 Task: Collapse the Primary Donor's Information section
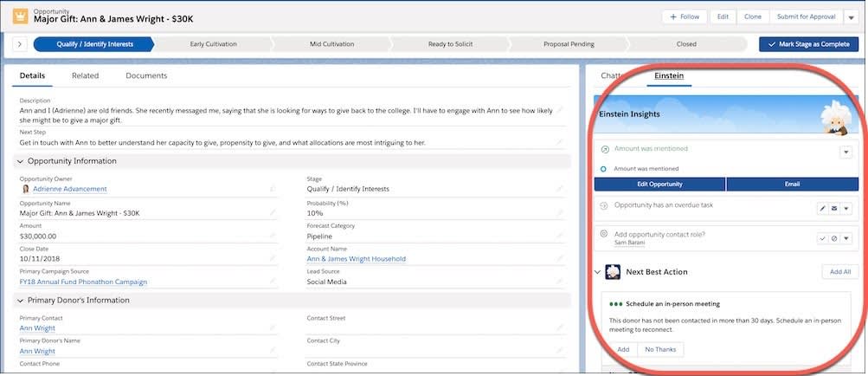coord(21,301)
